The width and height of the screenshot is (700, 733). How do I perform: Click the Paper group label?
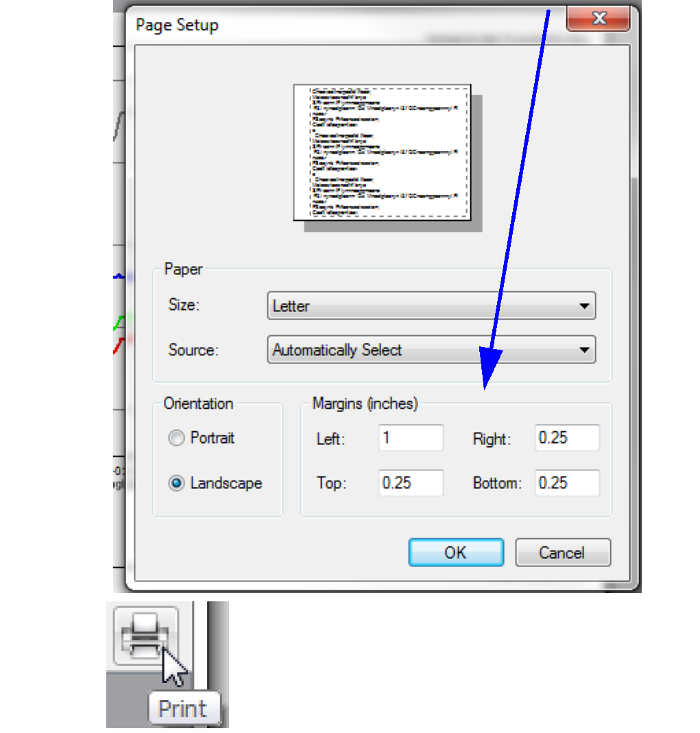point(183,269)
